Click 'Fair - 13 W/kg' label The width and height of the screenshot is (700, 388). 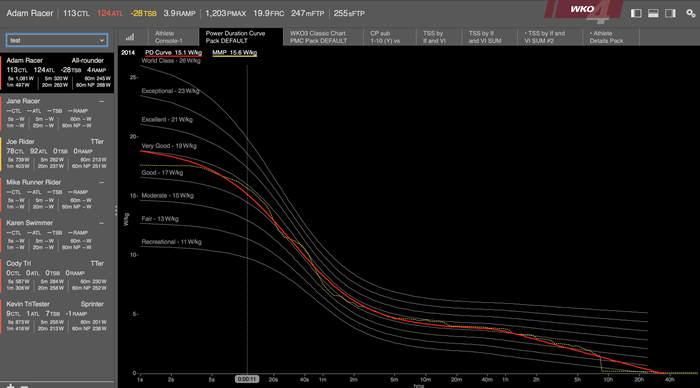tap(160, 219)
